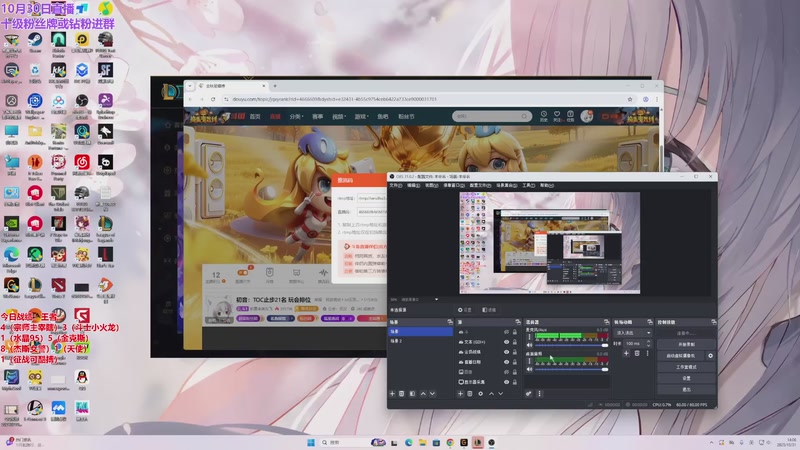Open Douyu 任务 task icon
The image size is (800, 450).
(571, 116)
